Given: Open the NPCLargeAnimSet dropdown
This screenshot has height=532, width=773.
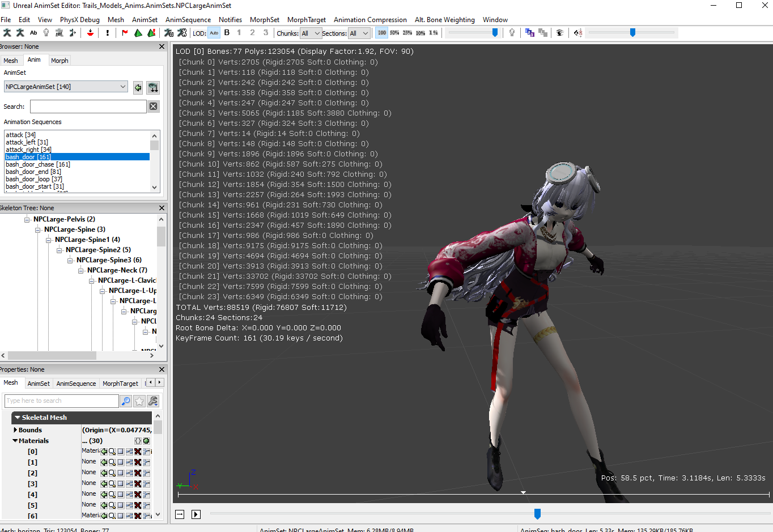Looking at the screenshot, I should pyautogui.click(x=66, y=87).
